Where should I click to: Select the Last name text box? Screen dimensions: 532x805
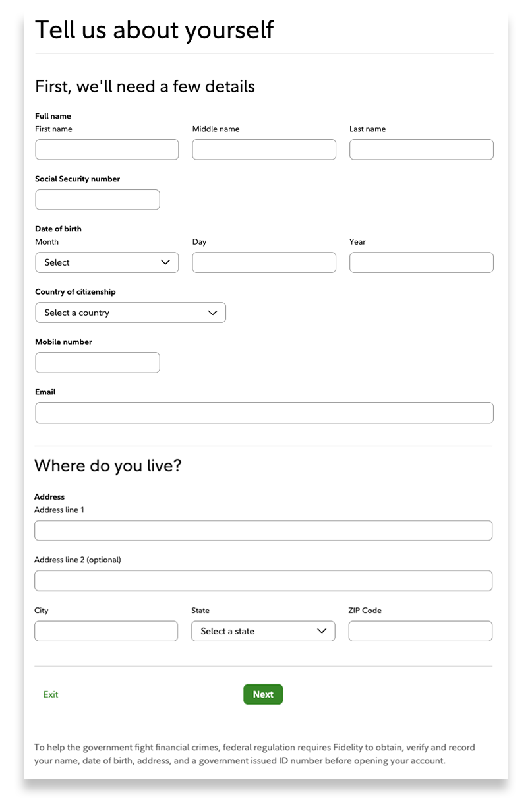pyautogui.click(x=421, y=150)
